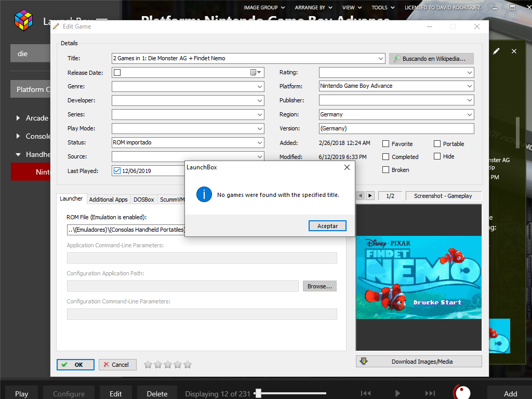The image size is (532, 399).
Task: Click the skip next track icon
Action: [x=430, y=393]
